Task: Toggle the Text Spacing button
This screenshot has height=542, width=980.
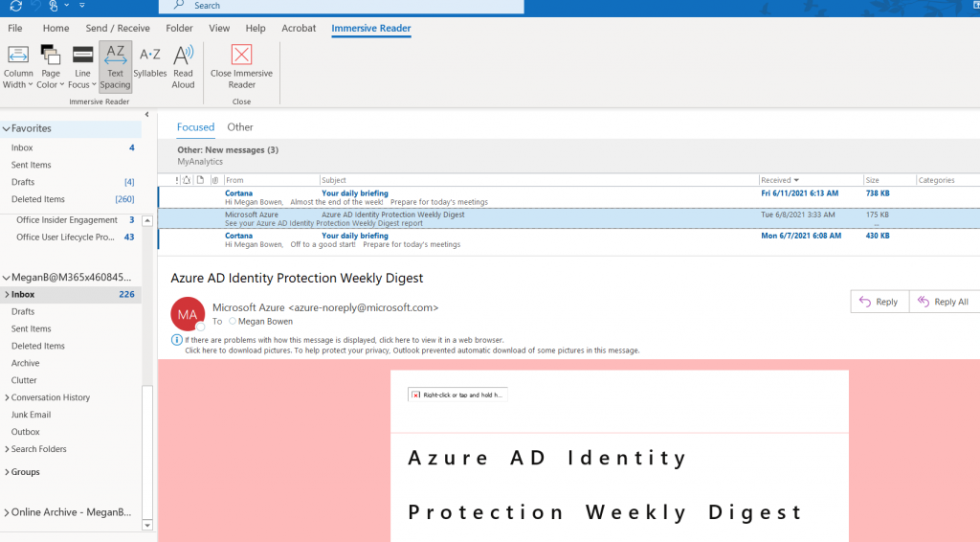Action: click(115, 66)
